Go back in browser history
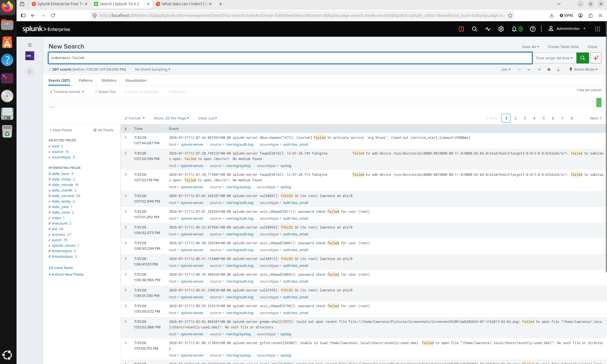607x364 pixels. [33, 15]
